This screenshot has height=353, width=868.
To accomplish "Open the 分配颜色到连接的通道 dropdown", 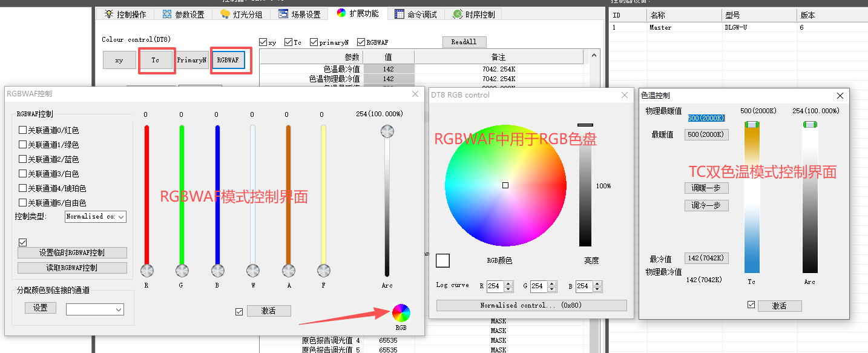I will pos(95,309).
